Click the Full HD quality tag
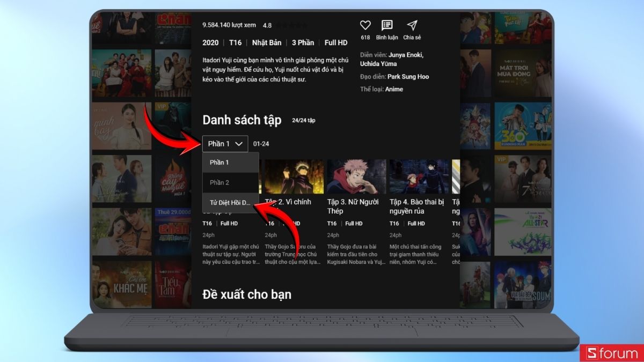The height and width of the screenshot is (362, 644). [x=335, y=42]
